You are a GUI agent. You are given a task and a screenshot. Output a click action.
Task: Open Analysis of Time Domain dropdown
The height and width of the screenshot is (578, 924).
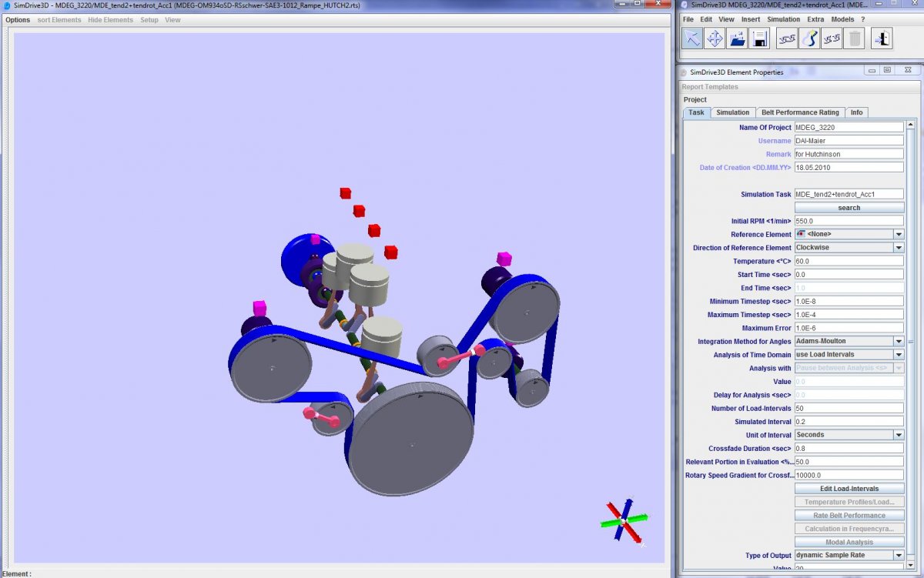(899, 355)
